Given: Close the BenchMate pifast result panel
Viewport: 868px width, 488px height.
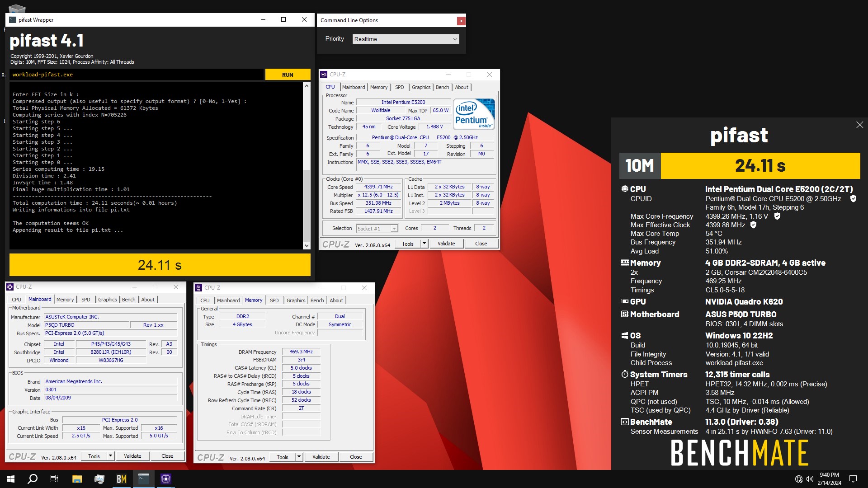Looking at the screenshot, I should coord(859,125).
